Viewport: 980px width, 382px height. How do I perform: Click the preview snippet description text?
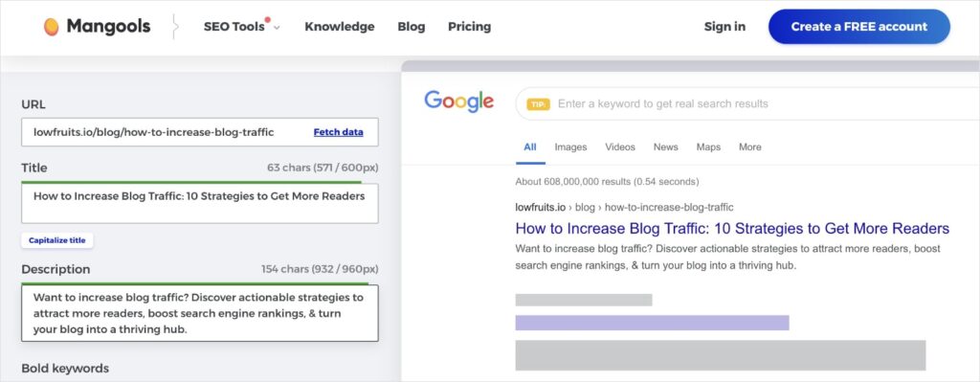click(x=728, y=257)
